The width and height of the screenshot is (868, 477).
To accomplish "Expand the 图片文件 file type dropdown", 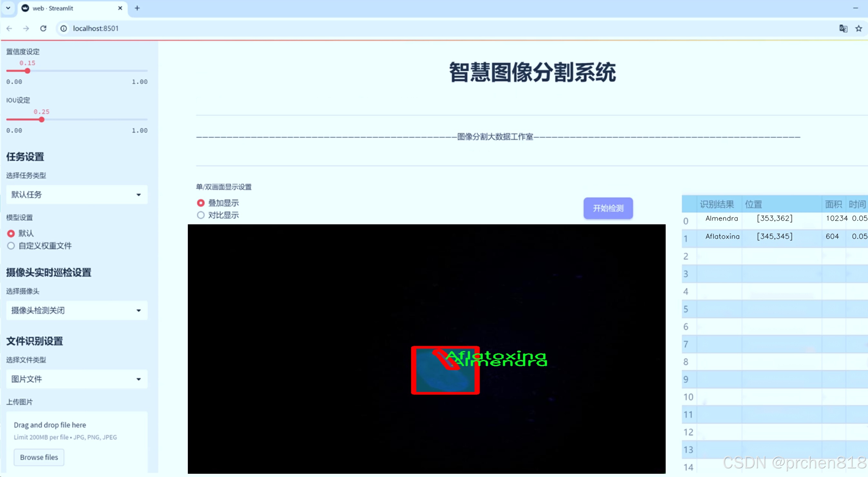I will coord(77,379).
